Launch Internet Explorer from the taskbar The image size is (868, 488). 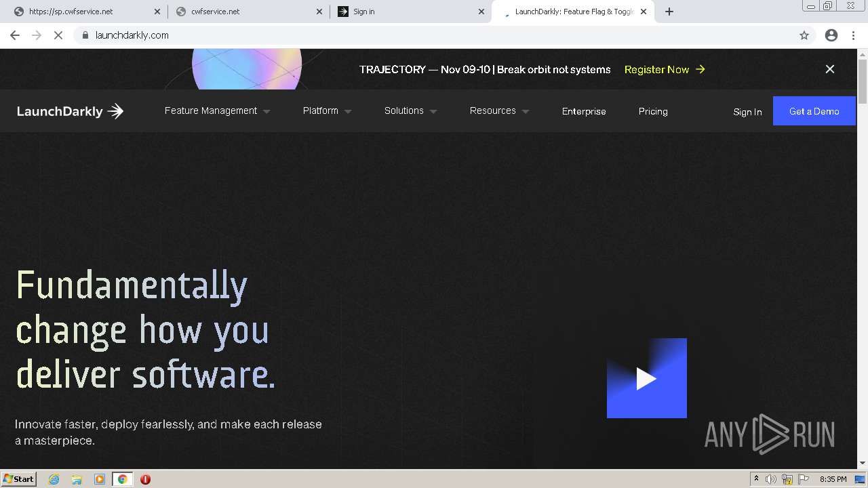pos(54,479)
